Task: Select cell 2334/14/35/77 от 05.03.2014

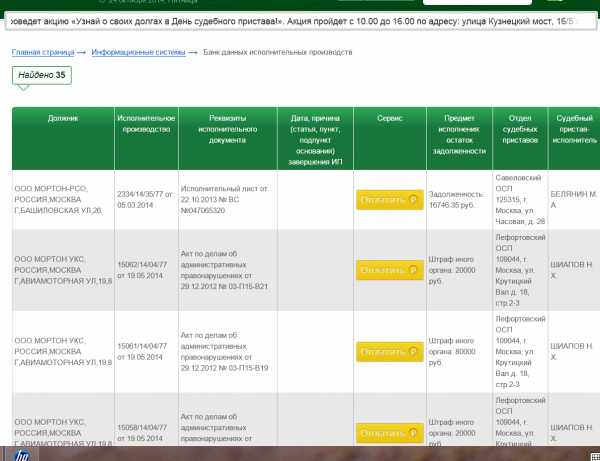Action: [x=146, y=200]
